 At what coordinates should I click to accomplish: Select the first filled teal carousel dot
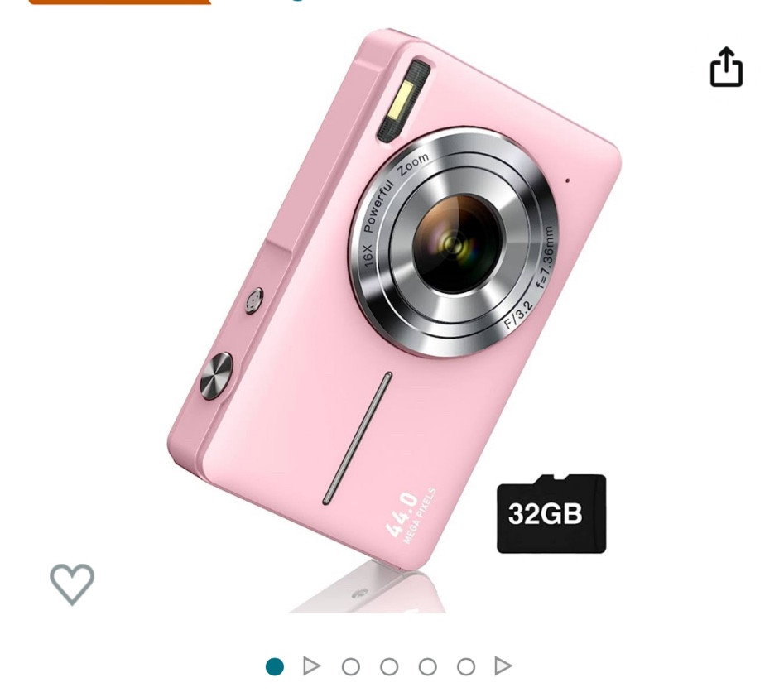275,666
